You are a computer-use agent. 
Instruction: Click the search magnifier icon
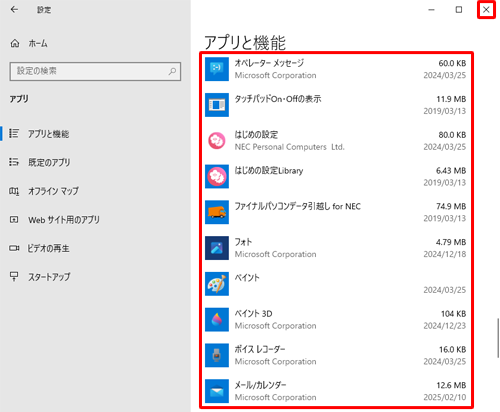172,71
